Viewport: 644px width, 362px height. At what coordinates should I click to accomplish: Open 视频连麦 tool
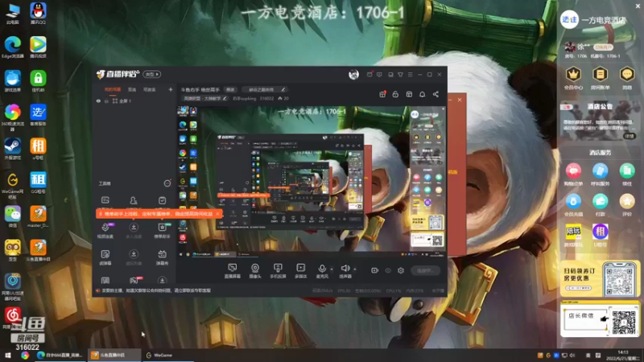(105, 230)
